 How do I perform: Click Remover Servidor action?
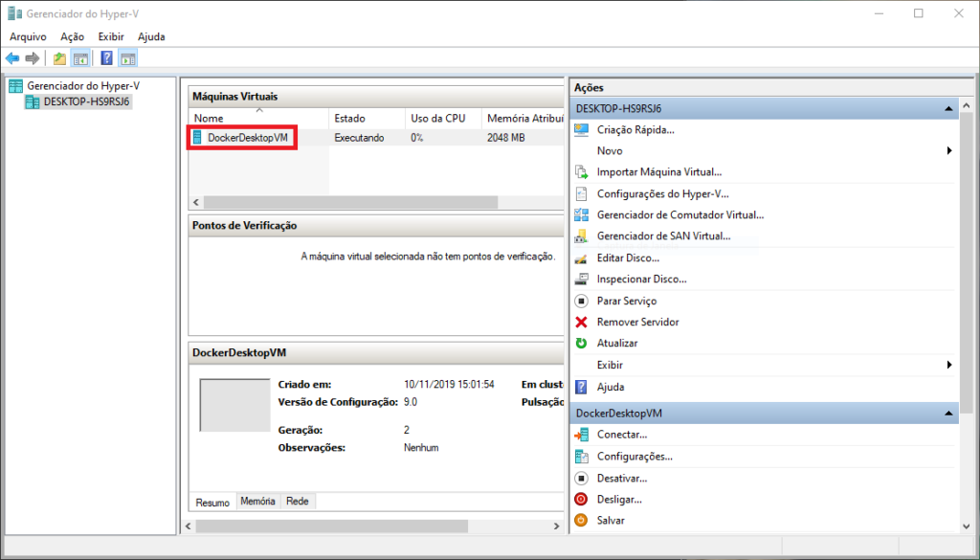click(x=637, y=323)
